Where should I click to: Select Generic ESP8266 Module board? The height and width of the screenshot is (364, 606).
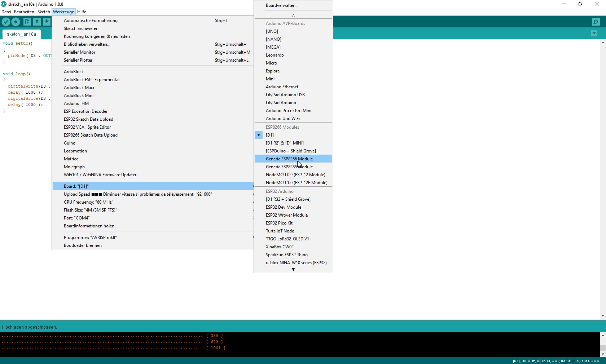pyautogui.click(x=289, y=159)
